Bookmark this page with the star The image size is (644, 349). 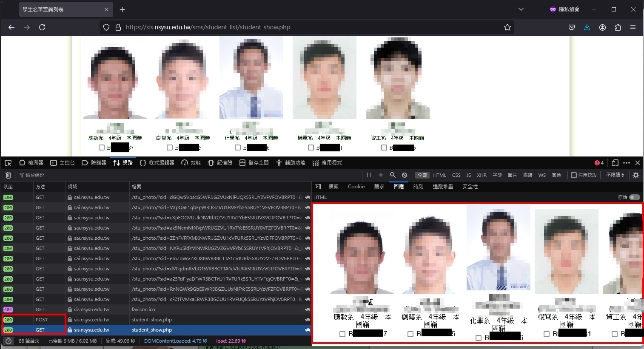(507, 27)
